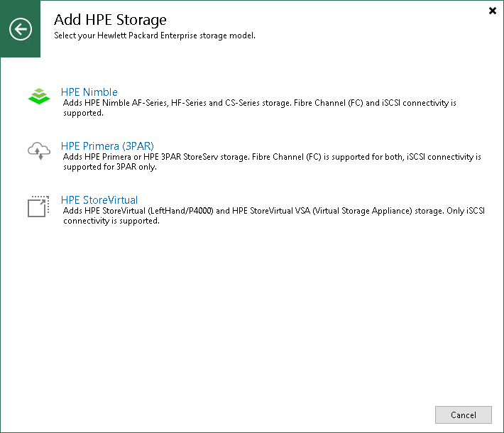Open the HPE StoreVirtual option

coord(99,200)
